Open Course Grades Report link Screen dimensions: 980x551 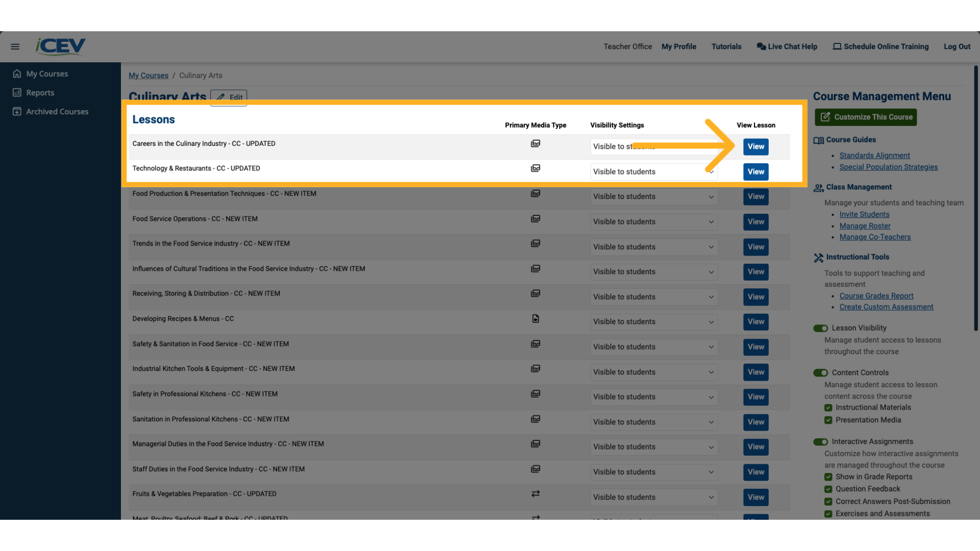(876, 296)
